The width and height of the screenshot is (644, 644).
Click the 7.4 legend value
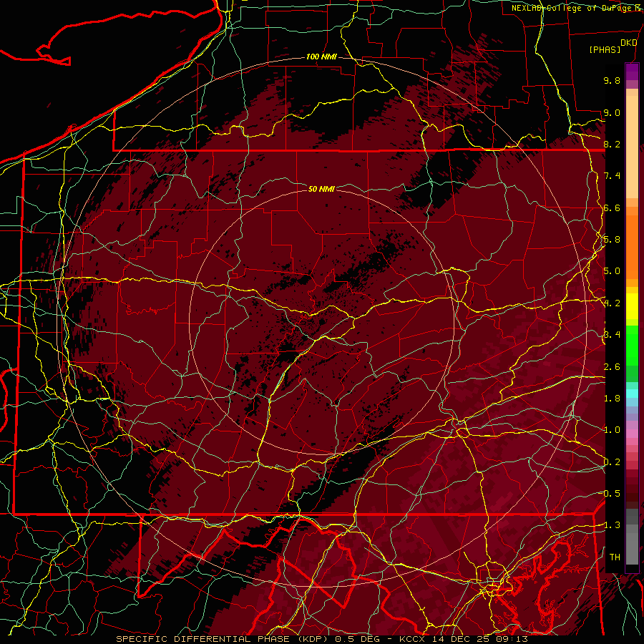click(612, 176)
